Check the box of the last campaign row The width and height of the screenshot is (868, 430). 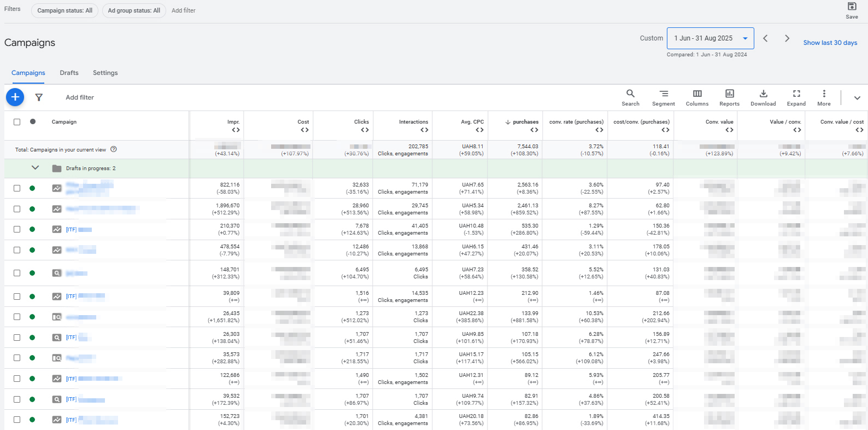point(17,420)
